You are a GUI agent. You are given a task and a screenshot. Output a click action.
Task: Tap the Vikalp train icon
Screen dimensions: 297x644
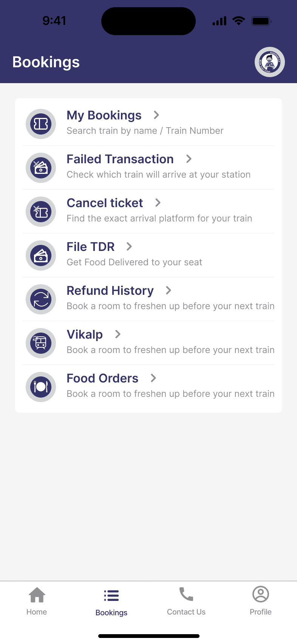41,343
